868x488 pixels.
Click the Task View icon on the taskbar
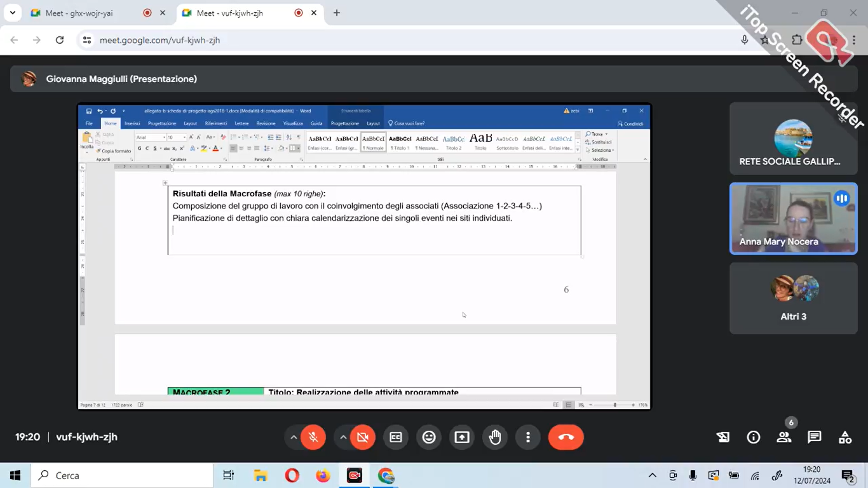(x=229, y=475)
